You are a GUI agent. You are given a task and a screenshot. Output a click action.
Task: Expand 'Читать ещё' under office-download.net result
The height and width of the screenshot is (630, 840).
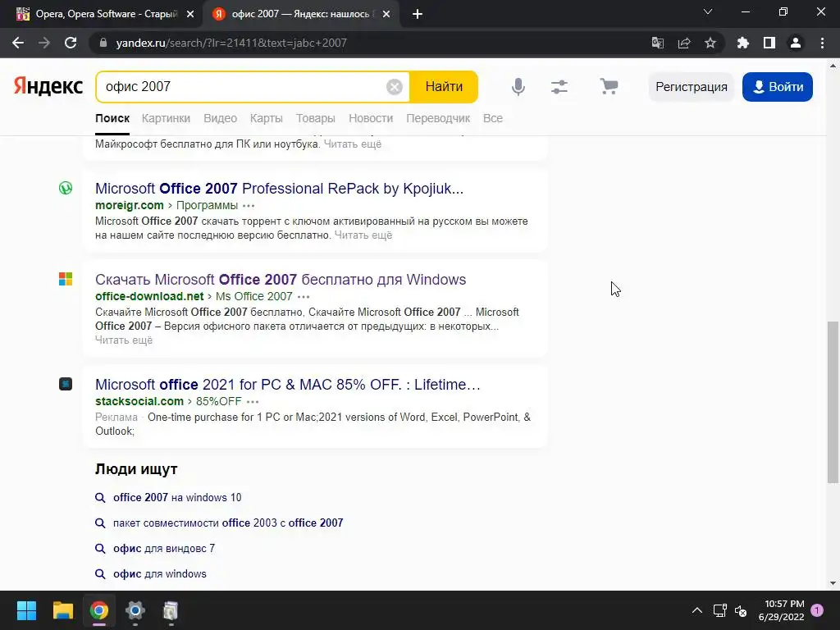[124, 340]
